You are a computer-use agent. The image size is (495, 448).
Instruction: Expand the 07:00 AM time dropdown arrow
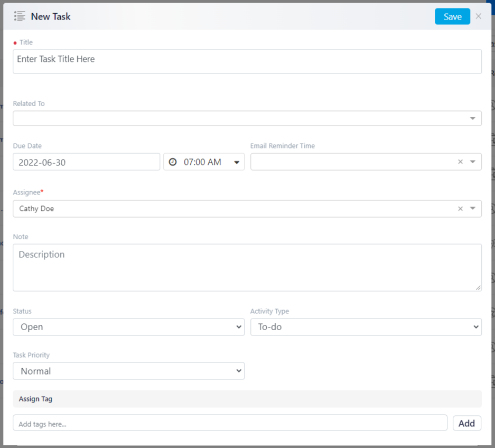(237, 162)
